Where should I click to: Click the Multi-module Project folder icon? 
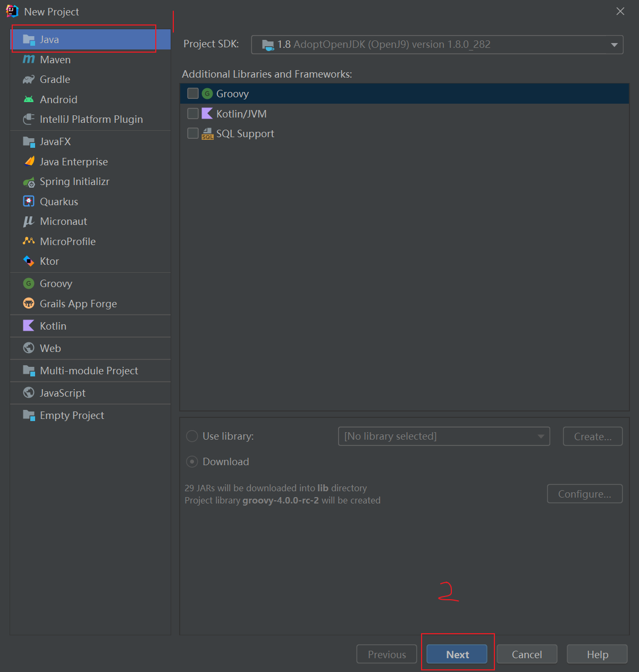(x=29, y=371)
